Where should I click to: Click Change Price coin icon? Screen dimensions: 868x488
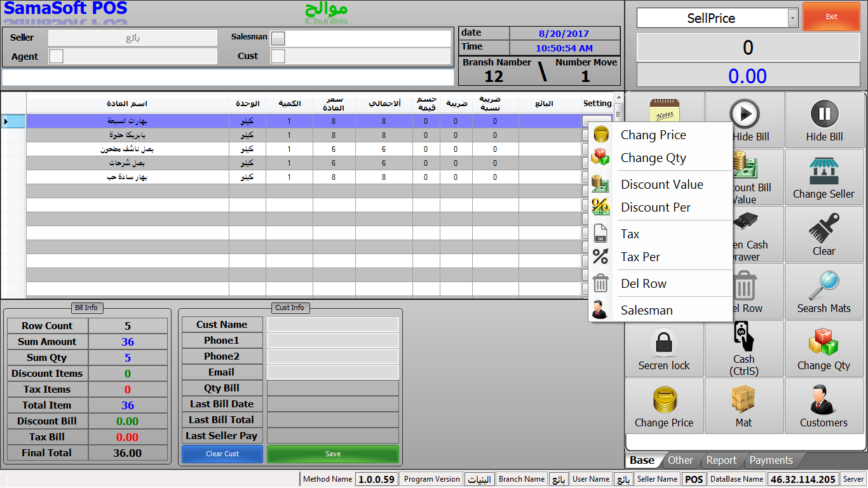(664, 400)
